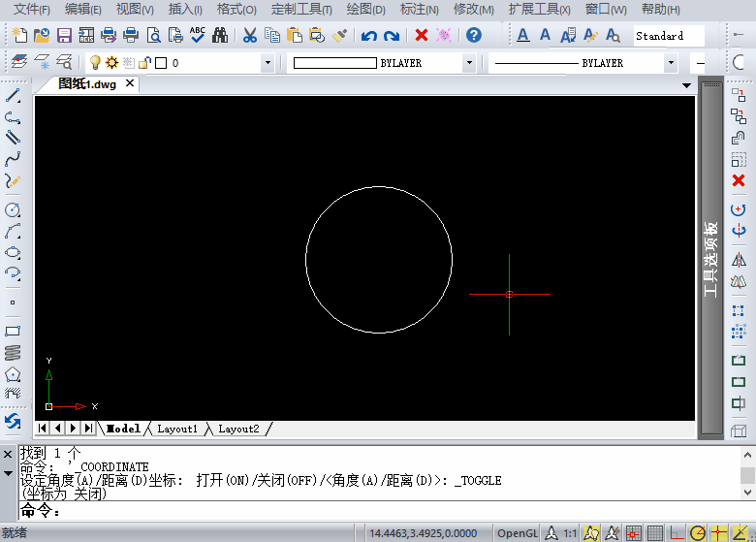The image size is (756, 542).
Task: Toggle layer 0 light bulb on/off
Action: click(95, 63)
